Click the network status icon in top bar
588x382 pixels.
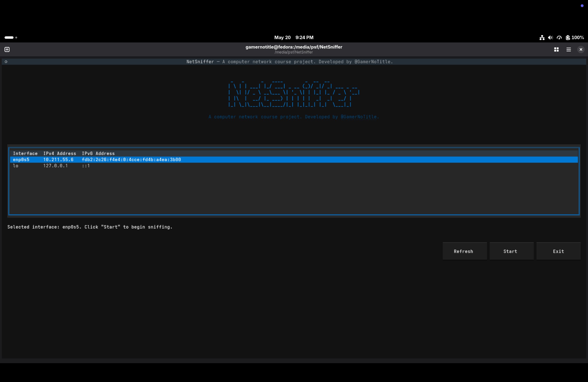(x=542, y=37)
